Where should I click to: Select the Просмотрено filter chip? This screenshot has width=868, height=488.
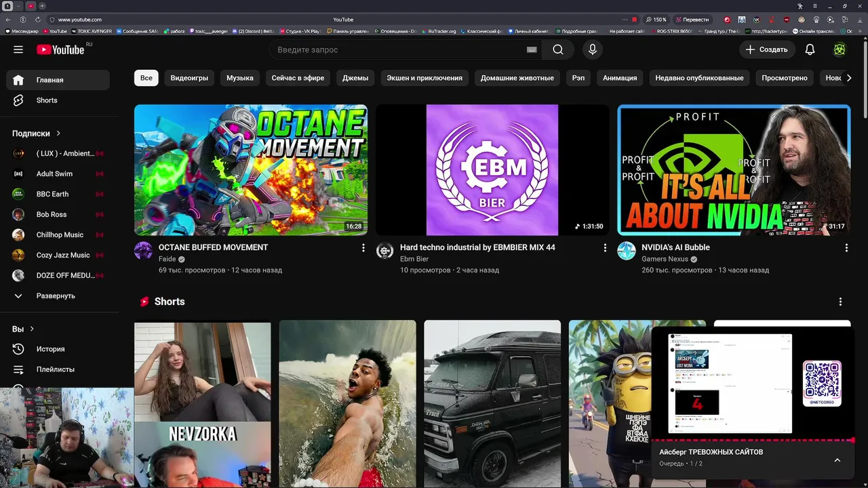coord(785,78)
